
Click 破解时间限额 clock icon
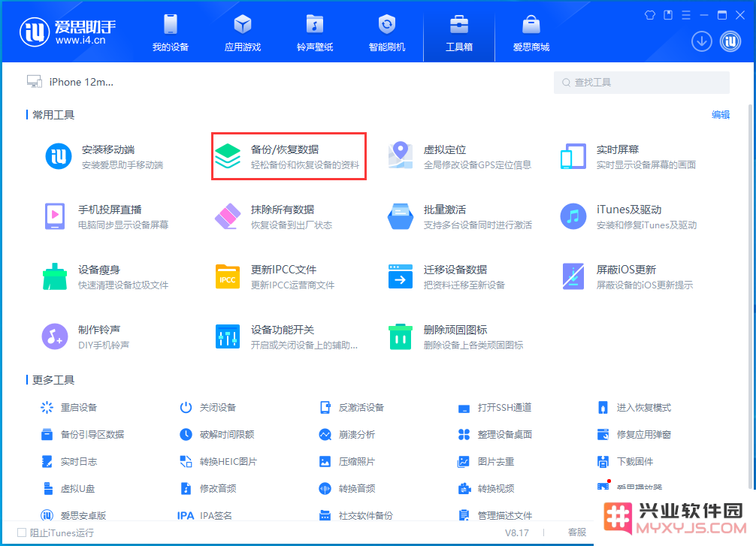186,435
